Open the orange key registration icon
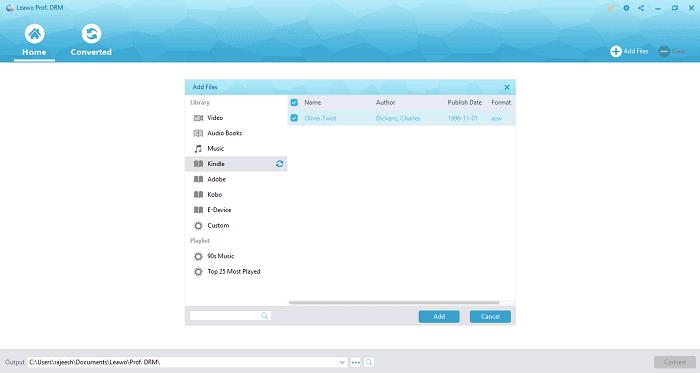This screenshot has height=373, width=700. pos(611,8)
